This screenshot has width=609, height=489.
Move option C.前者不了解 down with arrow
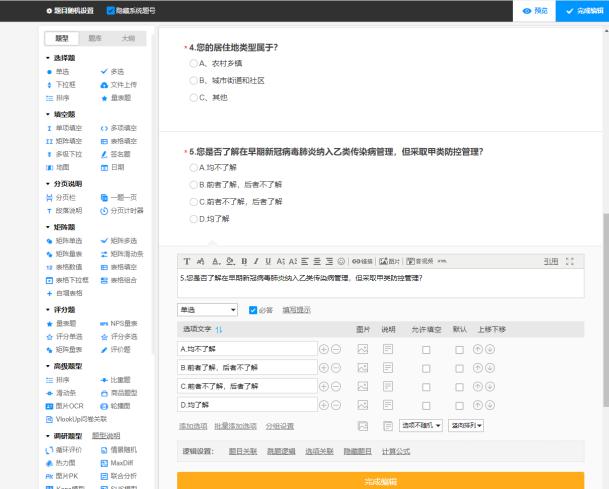tap(490, 386)
